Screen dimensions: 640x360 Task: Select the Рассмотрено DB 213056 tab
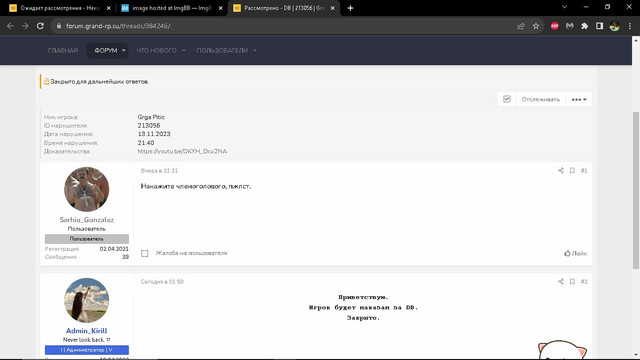pyautogui.click(x=283, y=8)
